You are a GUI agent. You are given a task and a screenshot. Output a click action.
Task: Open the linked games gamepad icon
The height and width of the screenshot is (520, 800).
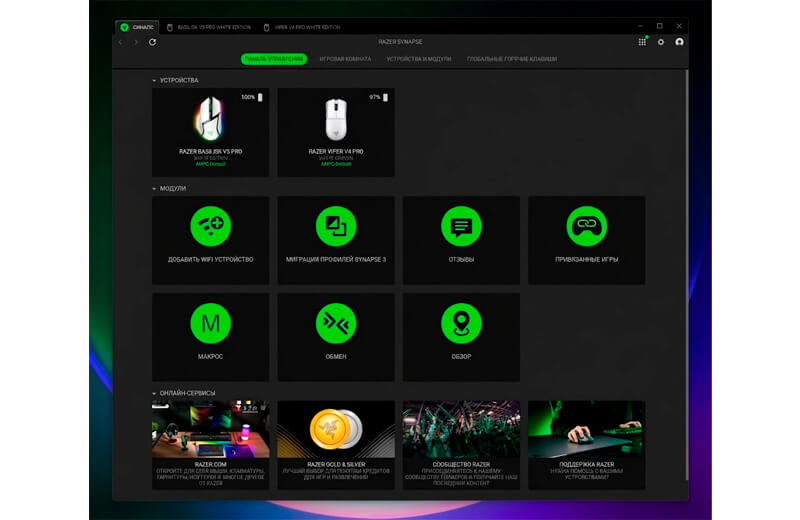tap(587, 226)
